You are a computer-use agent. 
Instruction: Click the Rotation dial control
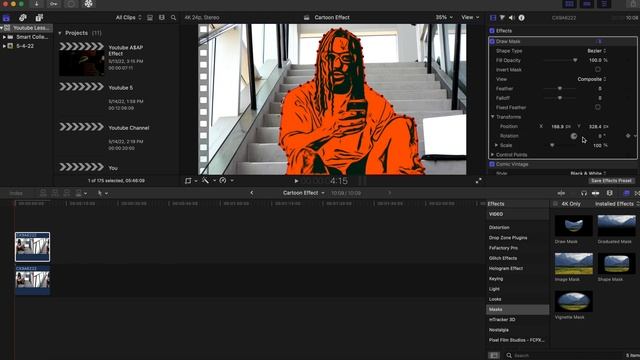[x=573, y=136]
